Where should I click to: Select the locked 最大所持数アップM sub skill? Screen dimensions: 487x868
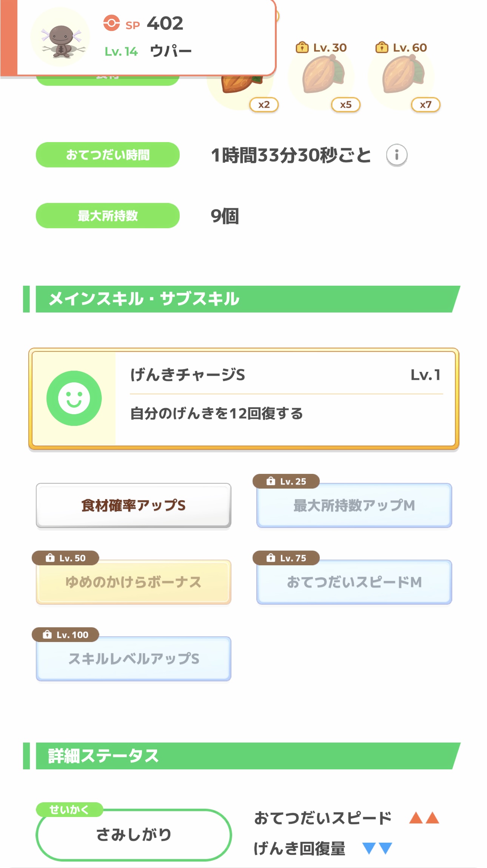tap(354, 505)
